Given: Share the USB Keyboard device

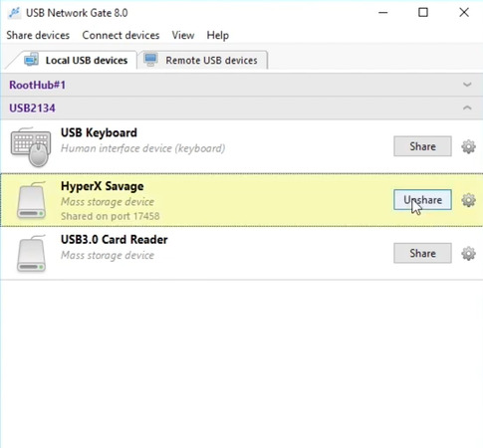Looking at the screenshot, I should click(x=422, y=146).
